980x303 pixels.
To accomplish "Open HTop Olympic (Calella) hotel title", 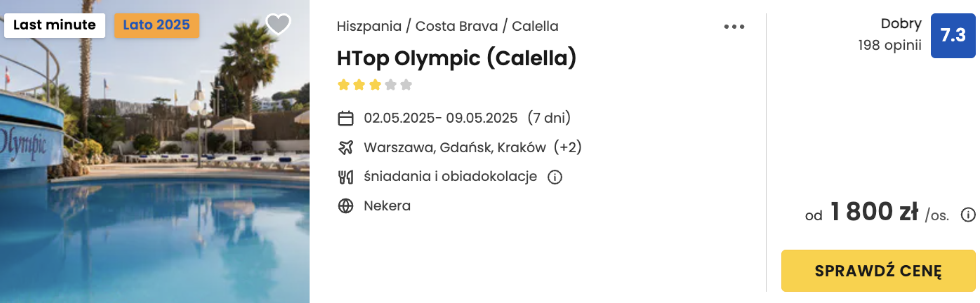I will click(456, 58).
